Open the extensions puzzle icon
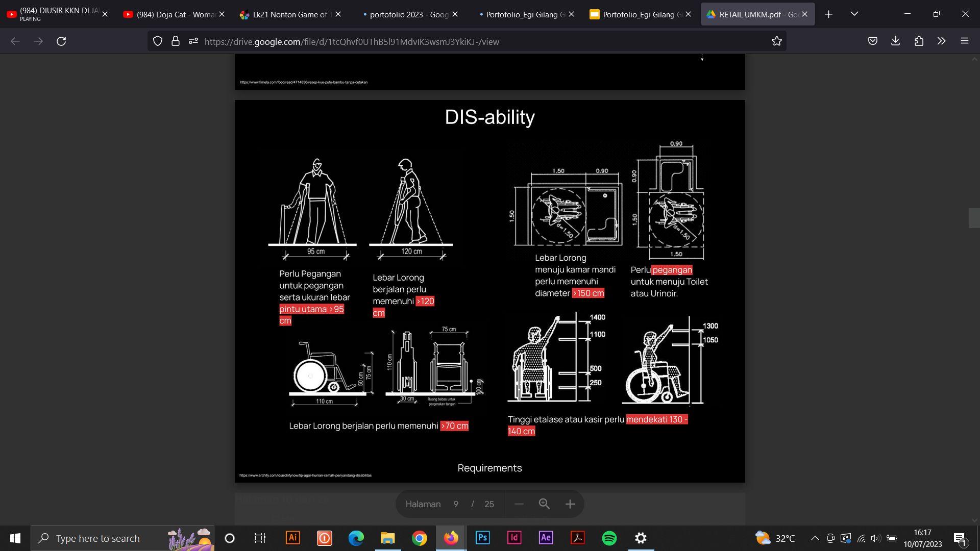 pyautogui.click(x=919, y=41)
